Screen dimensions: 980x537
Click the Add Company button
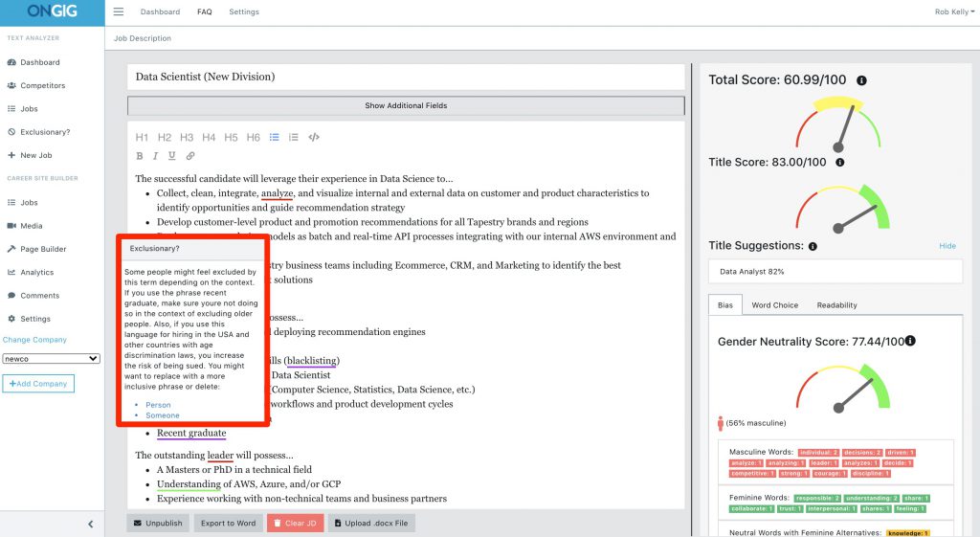coord(38,383)
